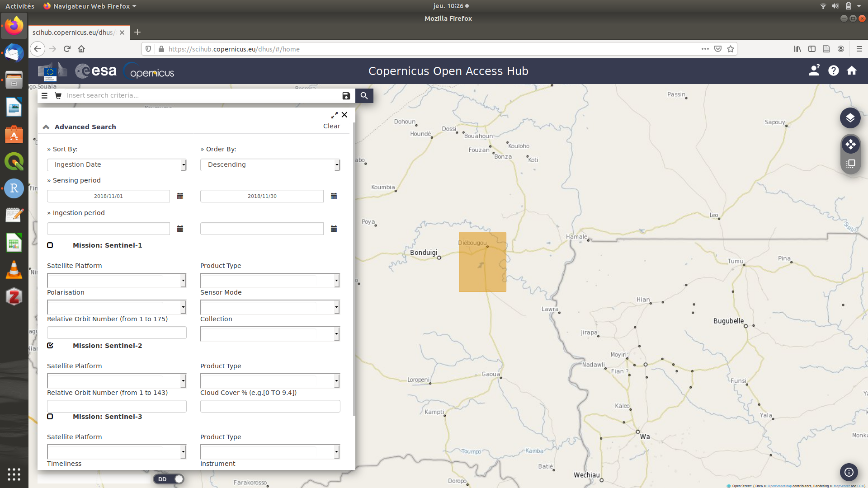Screen dimensions: 868x488
Task: Open system clock jeu. 10:26
Action: (451, 6)
